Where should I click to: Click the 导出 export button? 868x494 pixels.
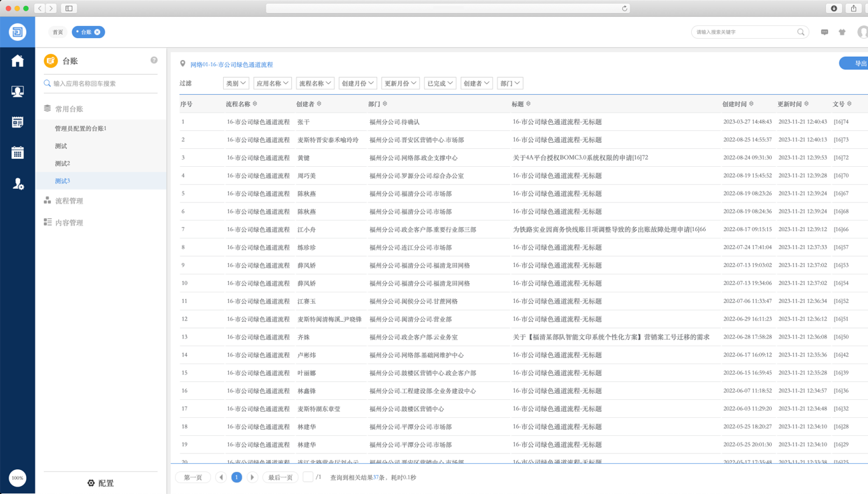click(x=857, y=63)
